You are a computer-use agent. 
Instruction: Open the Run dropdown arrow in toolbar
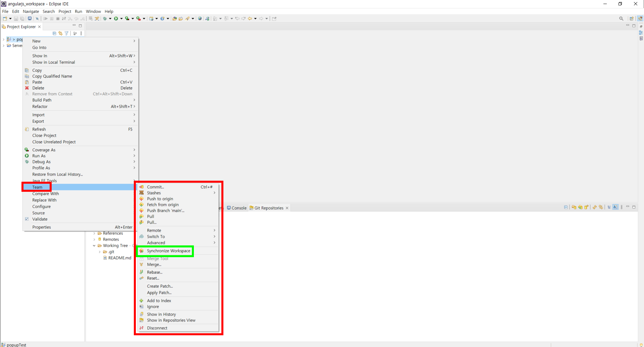[x=121, y=19]
